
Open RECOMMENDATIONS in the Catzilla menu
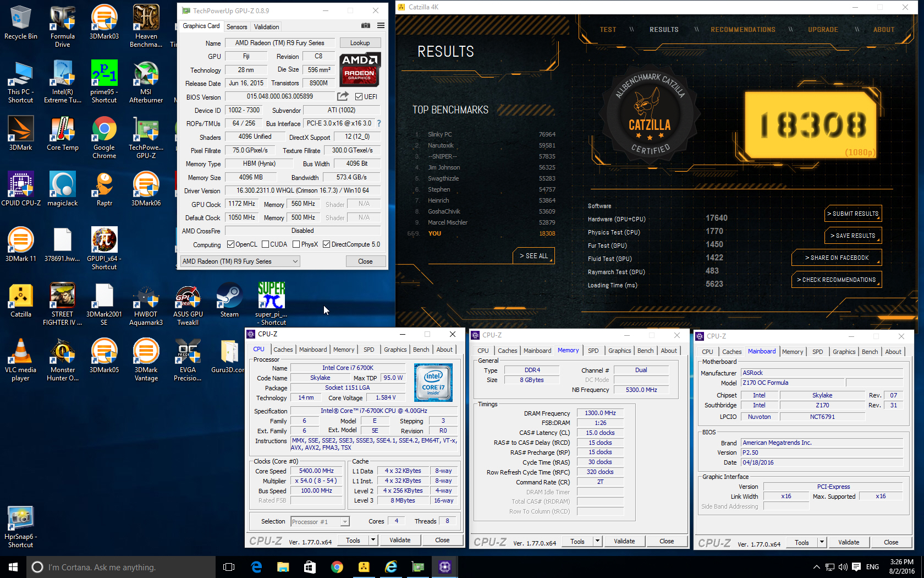coord(743,30)
